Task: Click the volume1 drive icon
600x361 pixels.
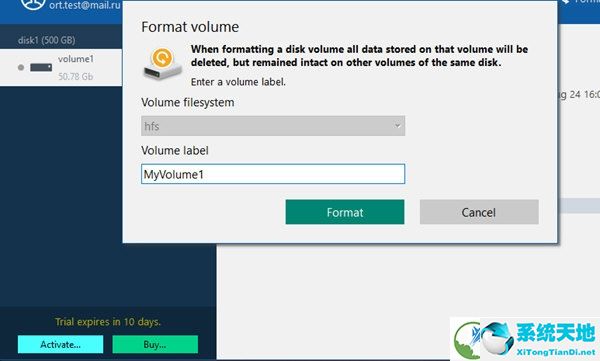Action: click(41, 67)
